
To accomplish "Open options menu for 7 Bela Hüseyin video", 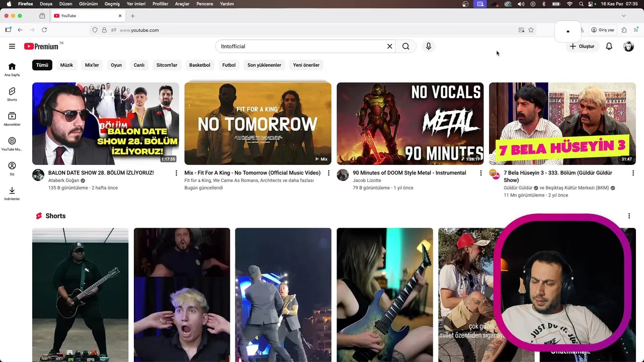I will pyautogui.click(x=633, y=173).
